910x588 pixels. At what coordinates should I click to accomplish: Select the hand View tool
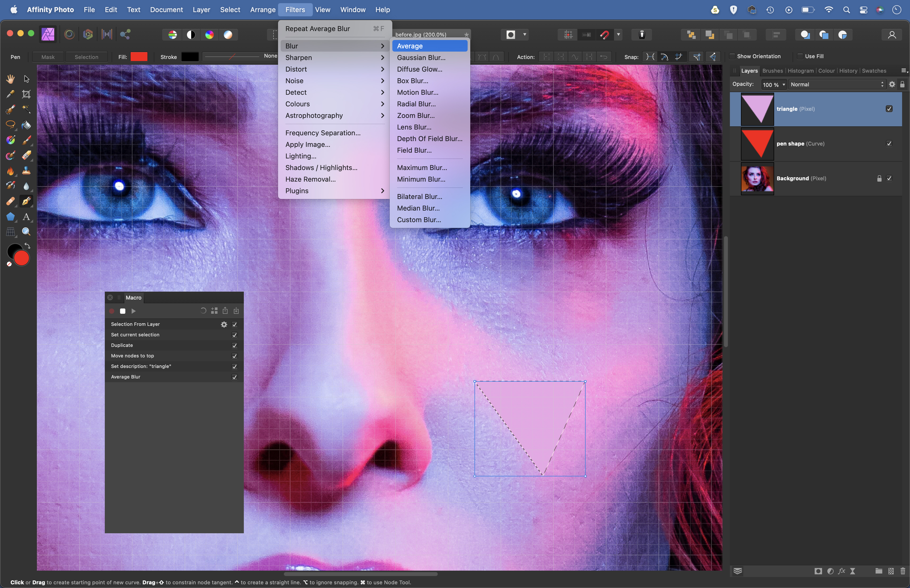click(x=10, y=79)
